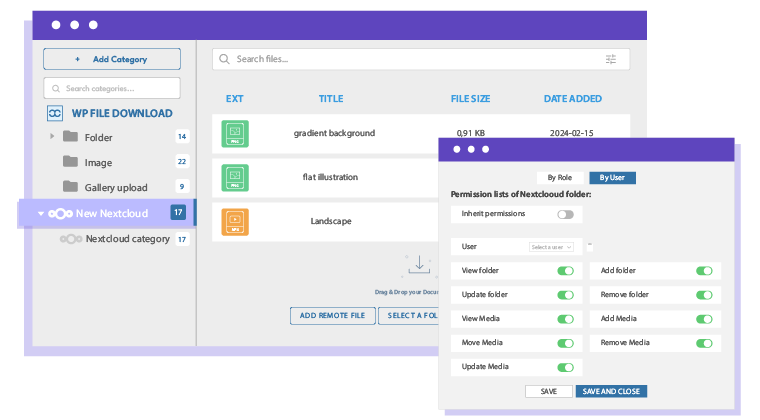Click the Gallery upload folder icon
Screen dimensions: 760x420
70,187
